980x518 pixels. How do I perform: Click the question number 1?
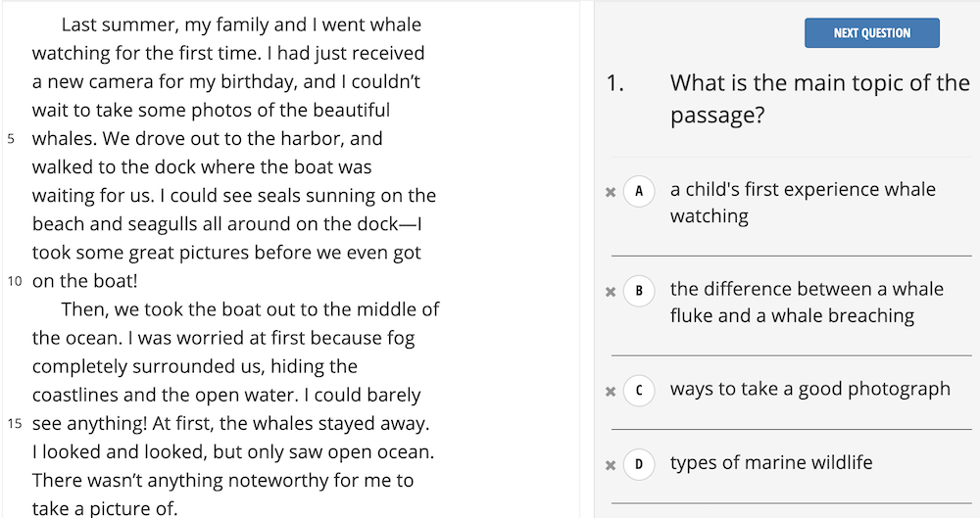coord(615,84)
